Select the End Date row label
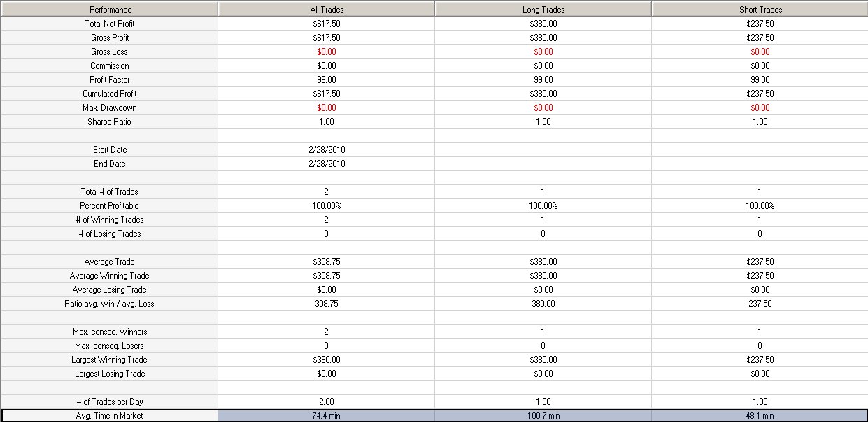This screenshot has width=868, height=422. point(110,164)
